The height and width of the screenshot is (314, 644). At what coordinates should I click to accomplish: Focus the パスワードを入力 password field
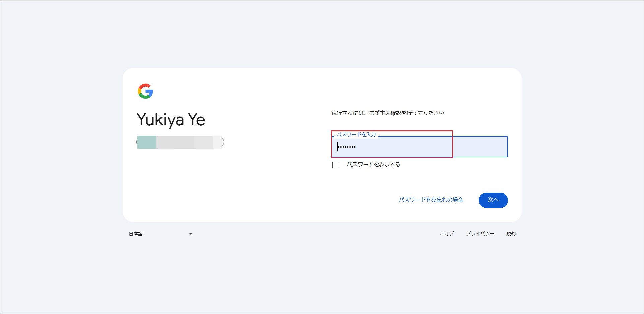click(420, 147)
